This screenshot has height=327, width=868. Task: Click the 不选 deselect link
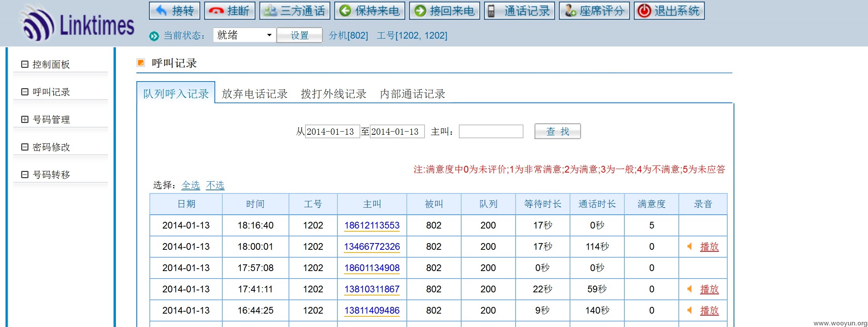click(215, 185)
